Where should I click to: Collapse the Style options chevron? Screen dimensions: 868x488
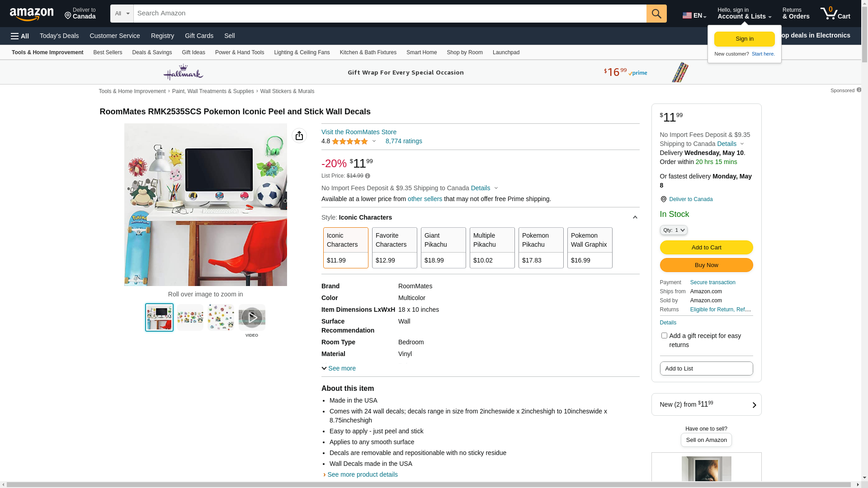point(635,218)
